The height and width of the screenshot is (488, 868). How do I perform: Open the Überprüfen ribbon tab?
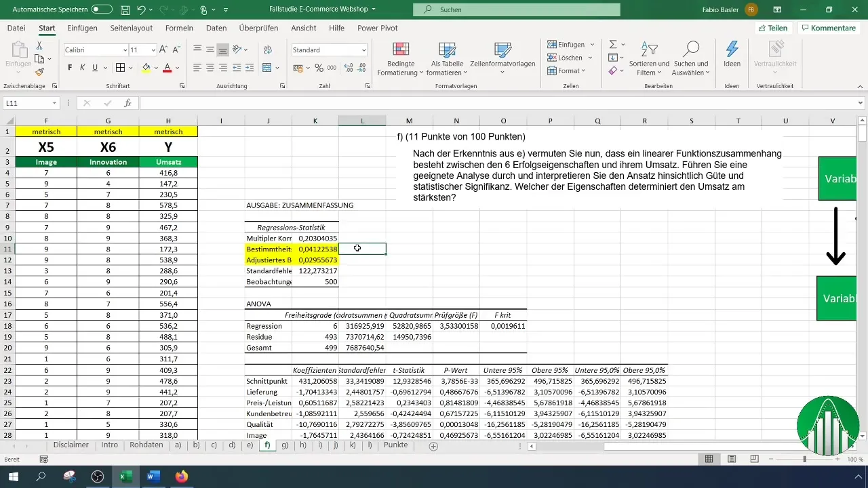(258, 28)
